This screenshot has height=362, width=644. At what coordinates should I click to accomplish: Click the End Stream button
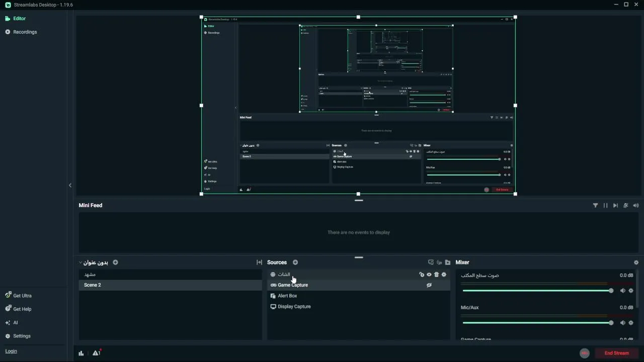click(x=617, y=353)
